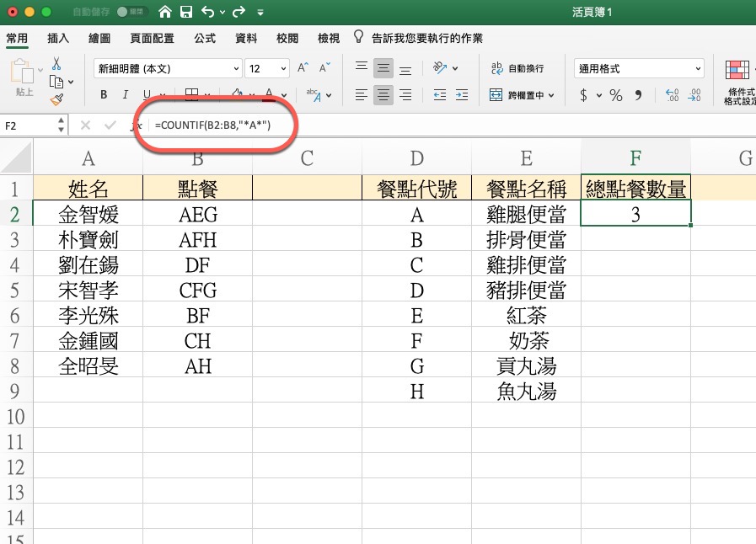Click the Home icon in title bar
This screenshot has height=544, width=756.
click(165, 13)
